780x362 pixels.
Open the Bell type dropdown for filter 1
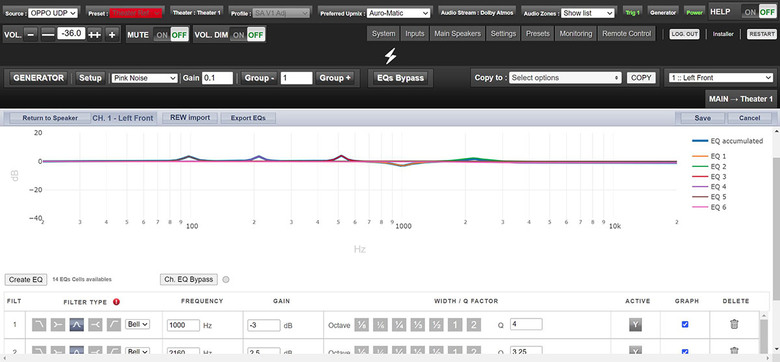[x=137, y=324]
